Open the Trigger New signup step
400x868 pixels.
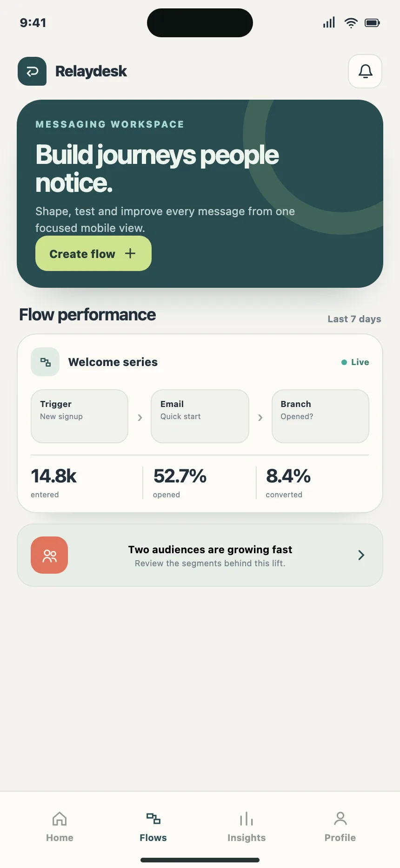pos(80,416)
